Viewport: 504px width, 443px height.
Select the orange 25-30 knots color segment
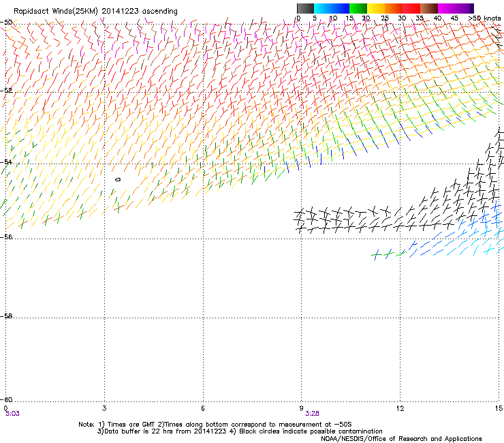[x=394, y=8]
